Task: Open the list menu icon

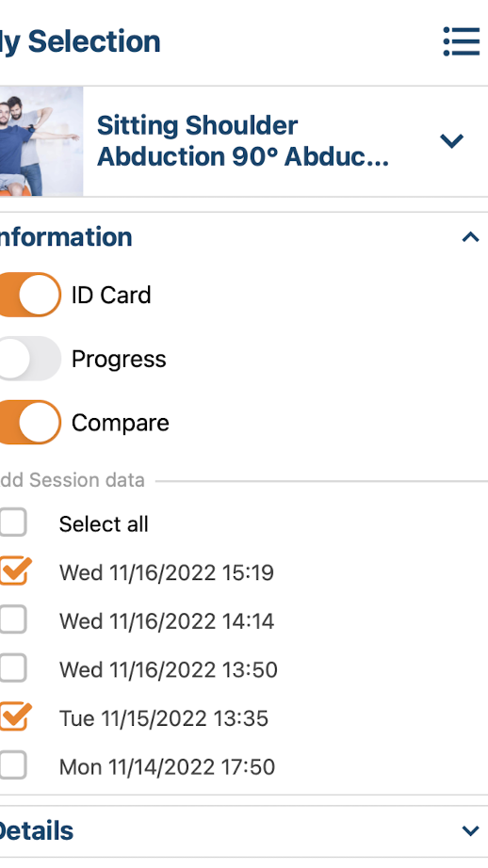Action: coord(462,41)
